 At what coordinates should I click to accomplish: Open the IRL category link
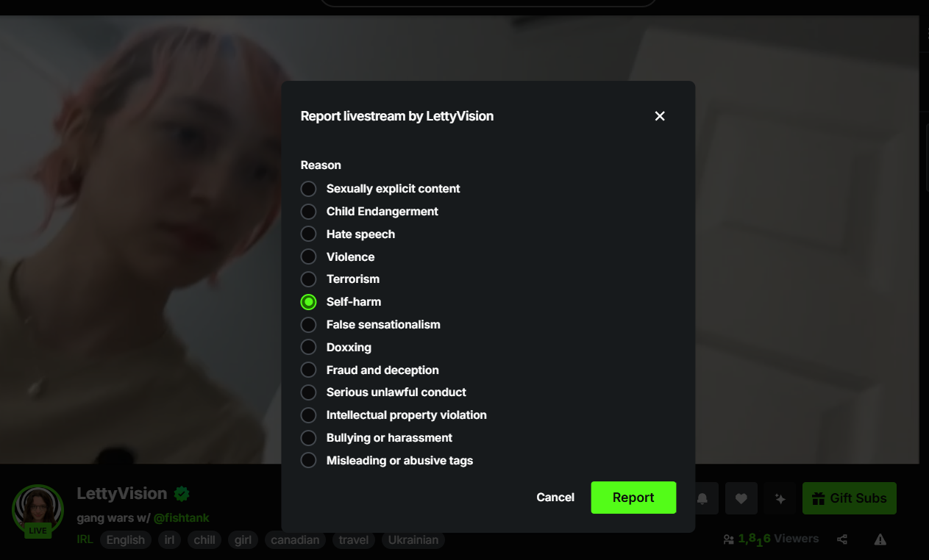[x=85, y=539]
